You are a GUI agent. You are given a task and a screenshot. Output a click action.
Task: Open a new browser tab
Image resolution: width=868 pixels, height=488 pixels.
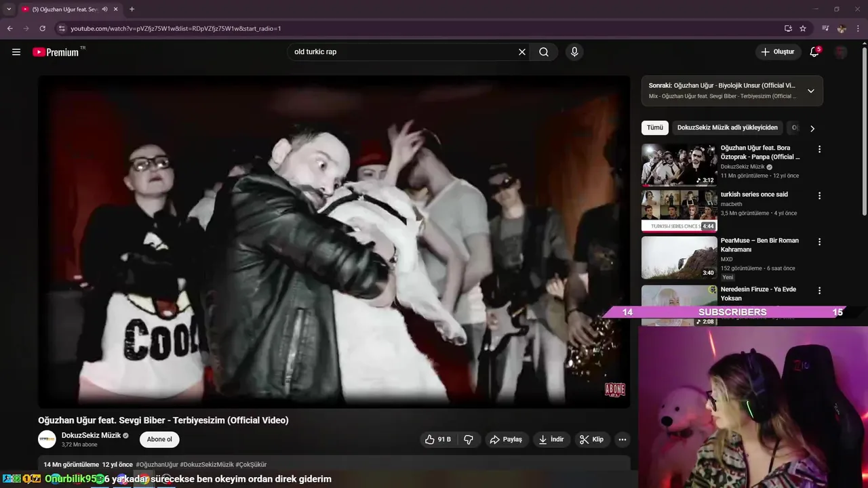(x=132, y=9)
